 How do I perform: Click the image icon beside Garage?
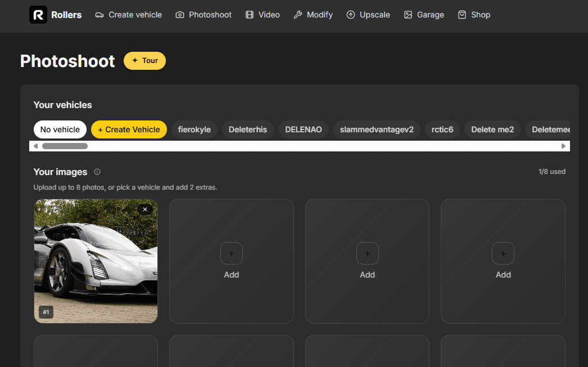(x=408, y=15)
